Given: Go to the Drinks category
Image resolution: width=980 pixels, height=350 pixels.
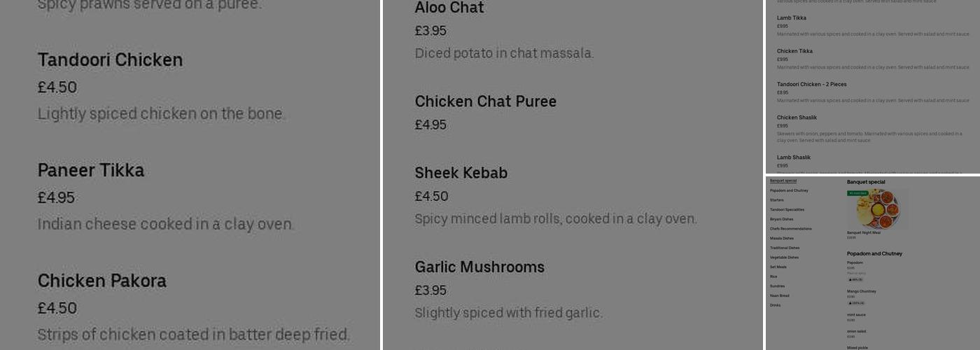Looking at the screenshot, I should coord(775,305).
